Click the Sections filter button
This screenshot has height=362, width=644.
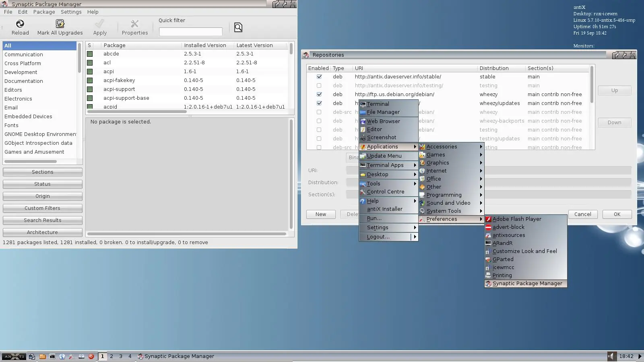(43, 172)
